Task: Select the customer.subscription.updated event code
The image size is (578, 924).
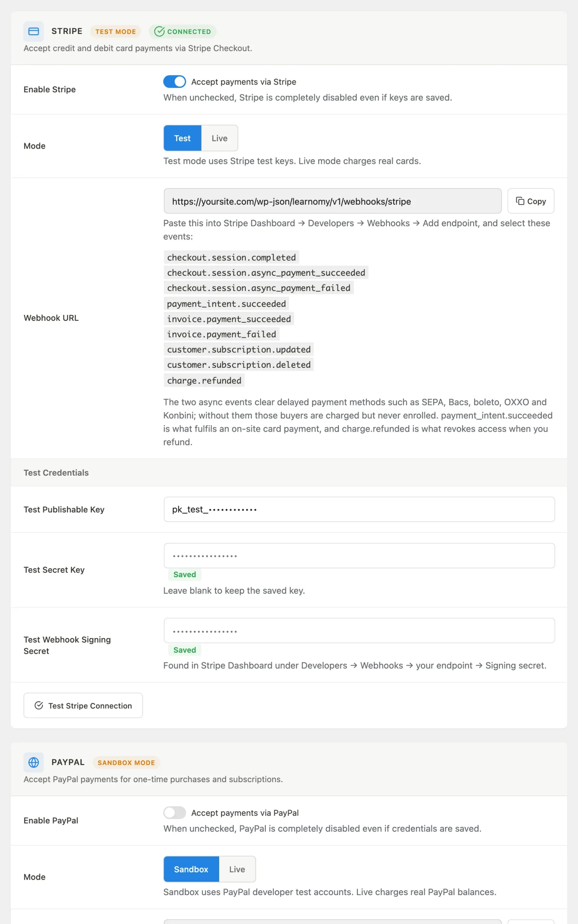Action: 239,349
